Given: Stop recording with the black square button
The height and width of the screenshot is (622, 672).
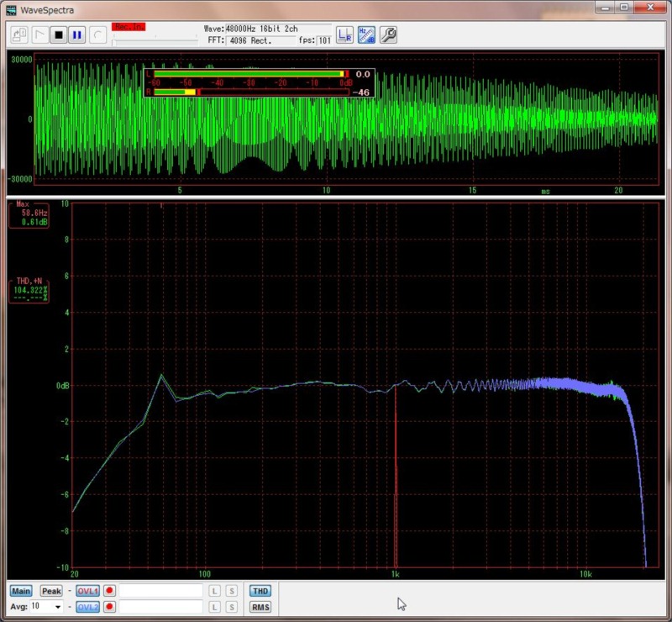Looking at the screenshot, I should [x=59, y=35].
